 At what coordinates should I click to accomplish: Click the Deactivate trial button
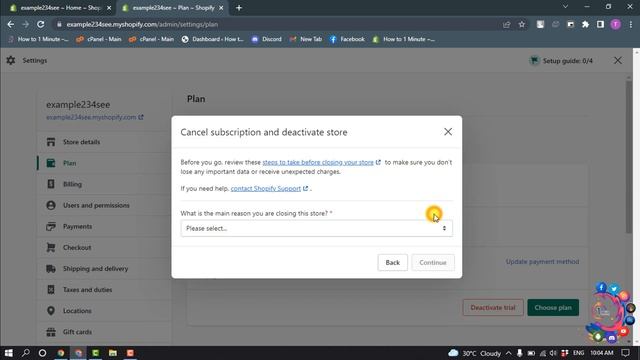(x=493, y=307)
